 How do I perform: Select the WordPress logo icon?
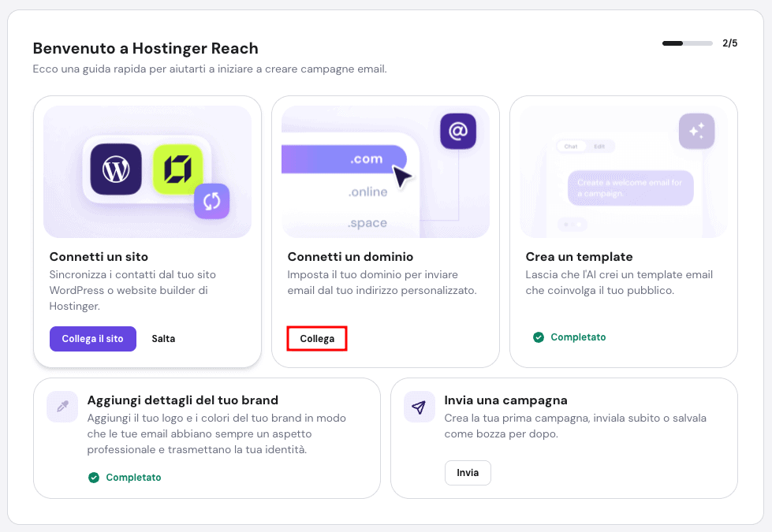[116, 170]
